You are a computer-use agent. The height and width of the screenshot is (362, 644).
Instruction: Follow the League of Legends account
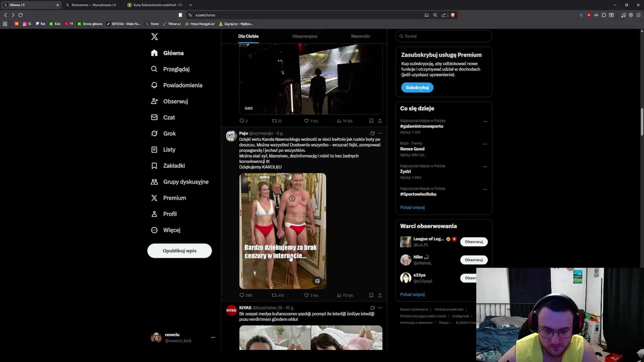473,242
